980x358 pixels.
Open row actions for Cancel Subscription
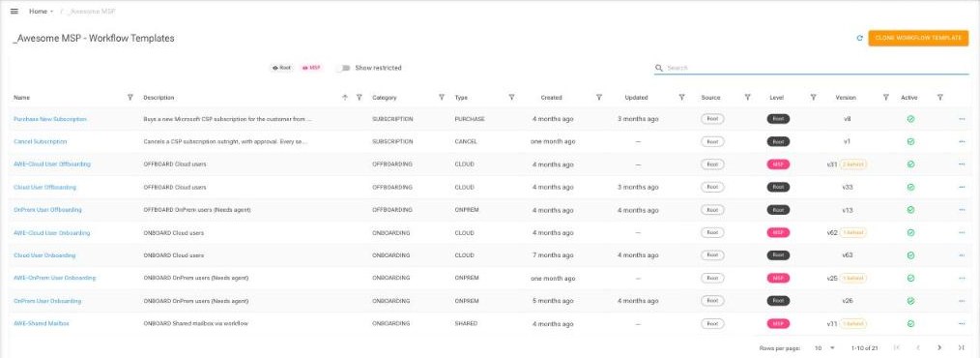tap(962, 141)
